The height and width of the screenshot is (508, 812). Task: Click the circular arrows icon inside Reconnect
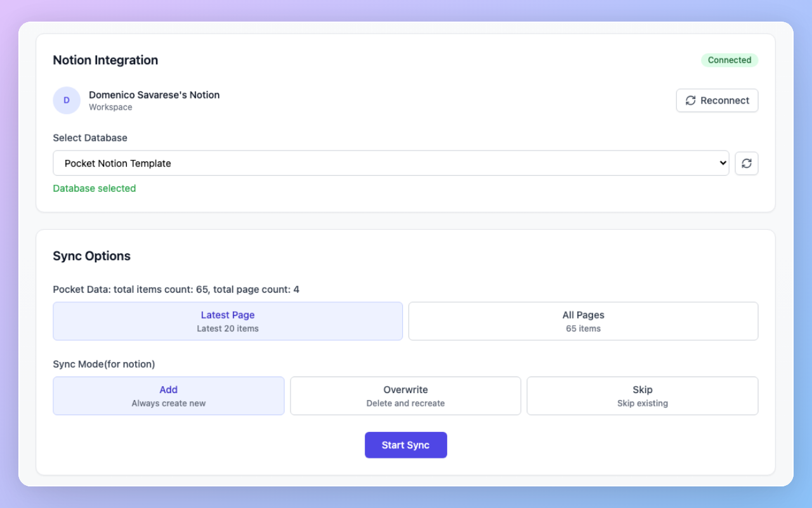click(x=691, y=100)
